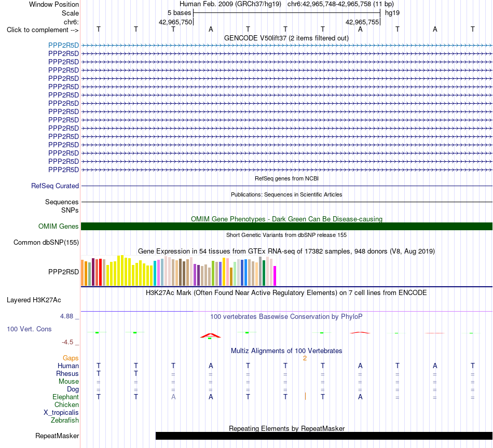Screen dimensions: 493x448
Task: Open 'Short Genetic Variants from dbSNP release 155'
Action: point(286,235)
